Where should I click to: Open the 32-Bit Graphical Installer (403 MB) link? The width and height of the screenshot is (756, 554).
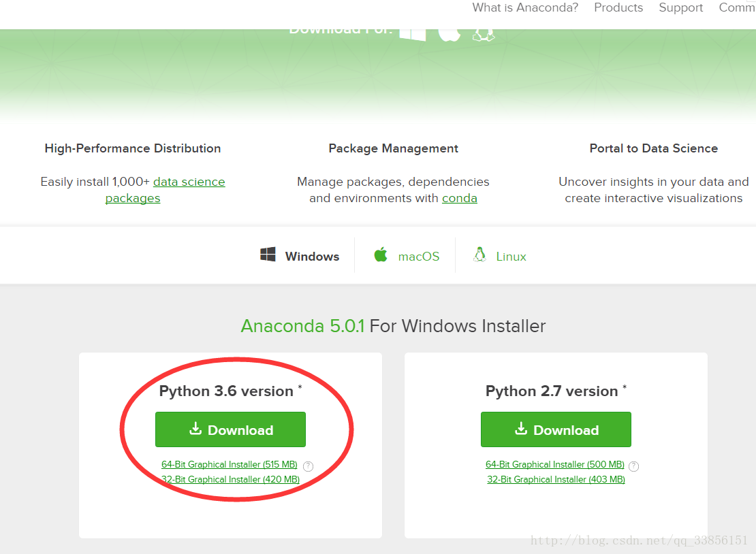[x=556, y=479]
